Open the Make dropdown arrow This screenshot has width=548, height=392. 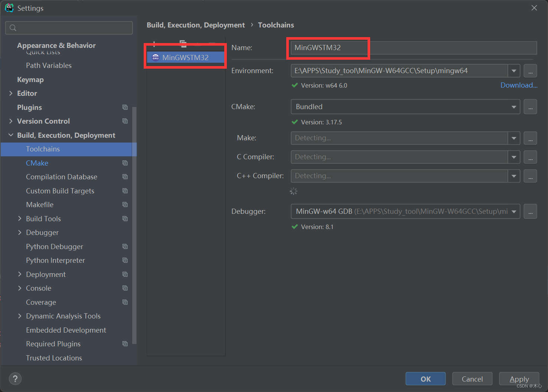click(x=514, y=138)
